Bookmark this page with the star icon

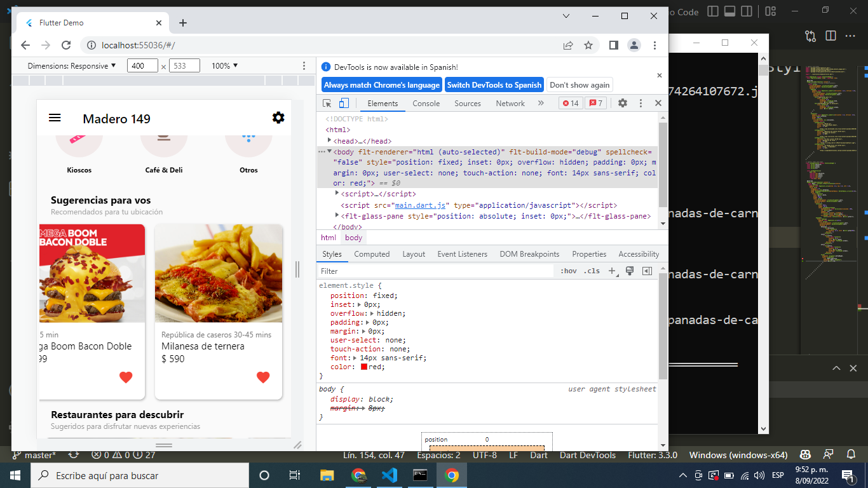(588, 45)
